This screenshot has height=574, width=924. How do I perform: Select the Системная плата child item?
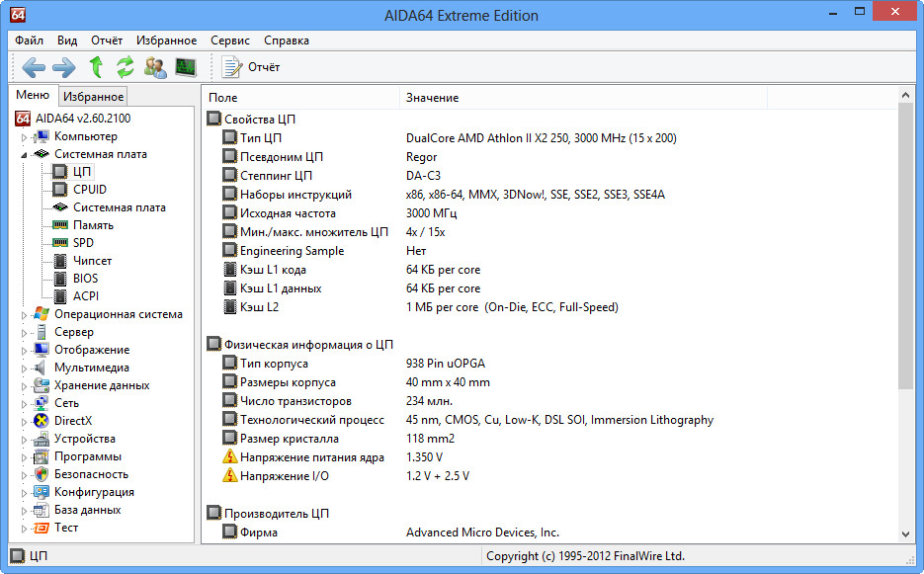(x=119, y=207)
